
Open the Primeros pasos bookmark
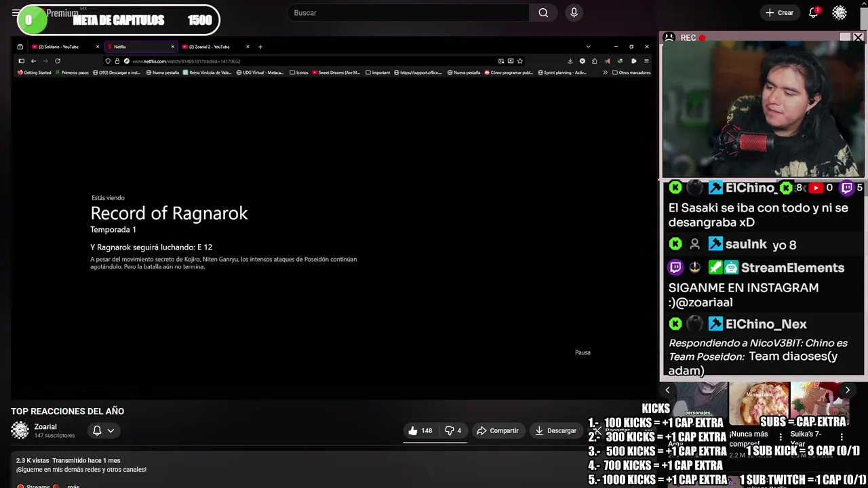(x=72, y=73)
